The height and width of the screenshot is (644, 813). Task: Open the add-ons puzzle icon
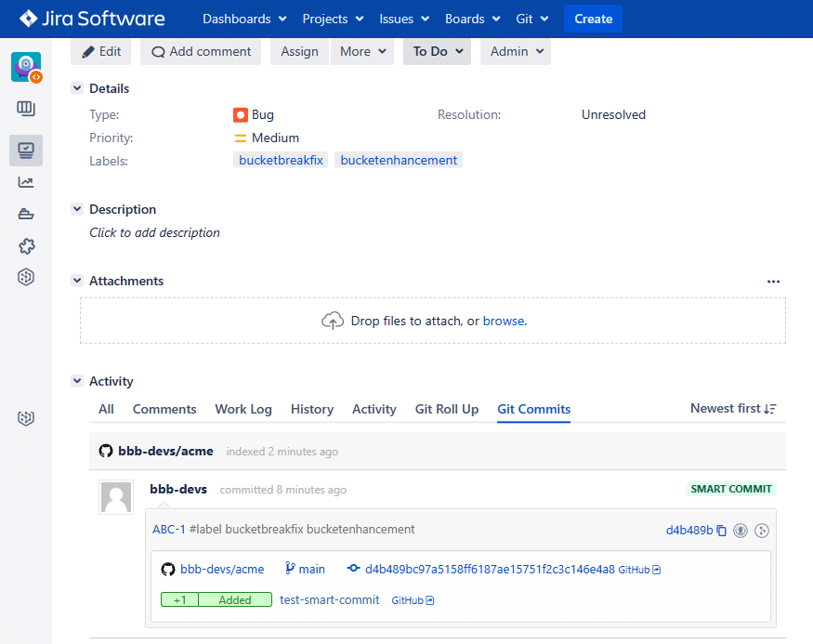(x=26, y=245)
